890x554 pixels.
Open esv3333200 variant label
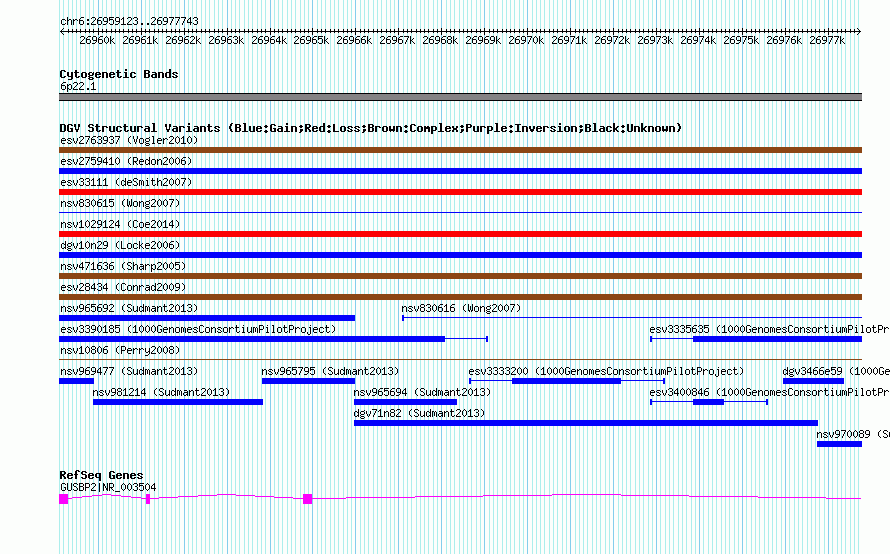606,371
